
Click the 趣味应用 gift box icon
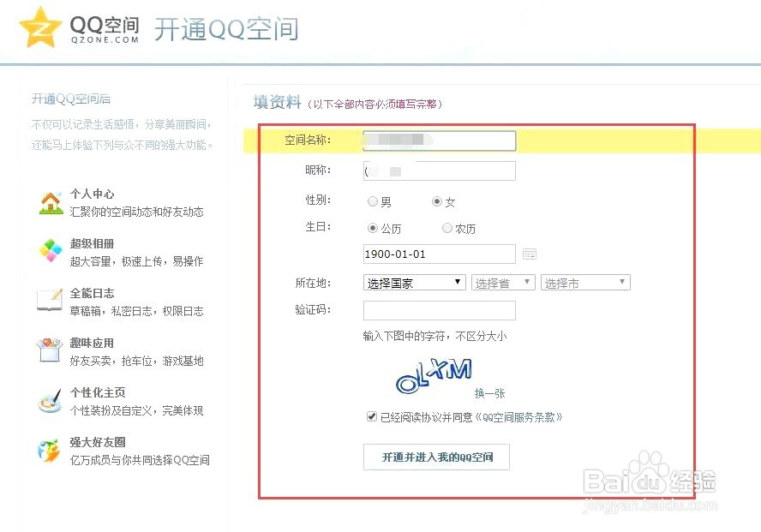point(50,350)
